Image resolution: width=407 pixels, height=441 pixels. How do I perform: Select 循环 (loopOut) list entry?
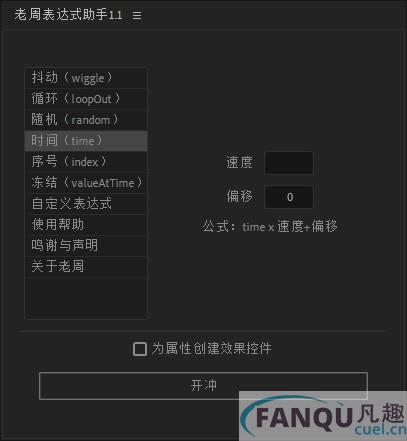(x=86, y=99)
